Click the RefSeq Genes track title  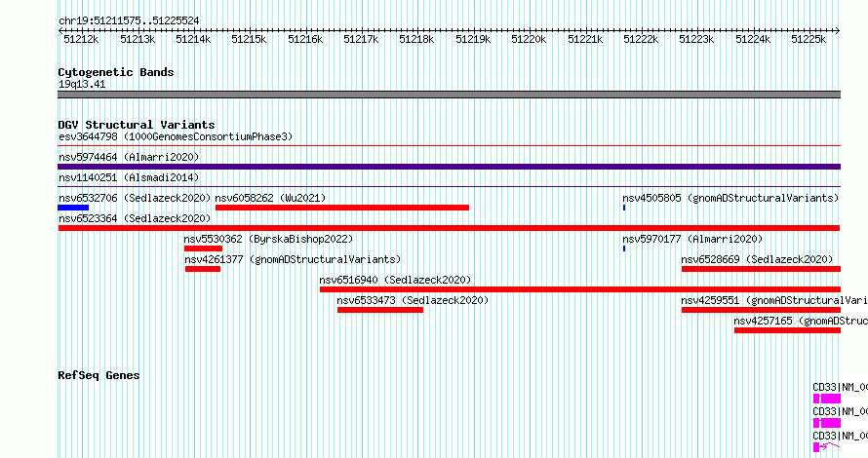[99, 375]
